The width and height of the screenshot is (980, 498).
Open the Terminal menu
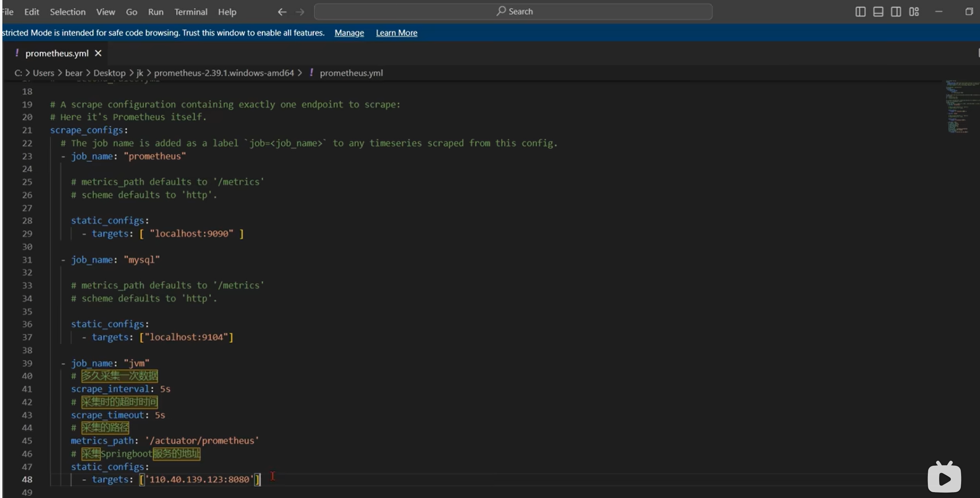190,12
